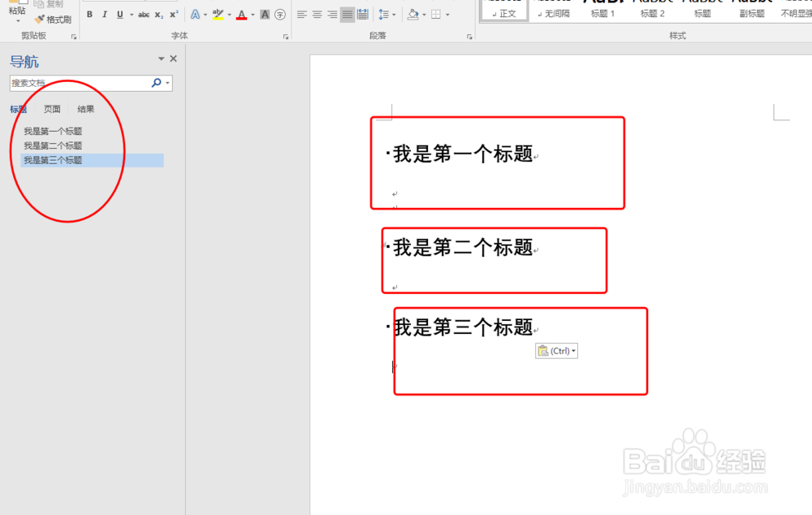Switch to the 标题 navigation tab
This screenshot has width=812, height=515.
pos(18,109)
